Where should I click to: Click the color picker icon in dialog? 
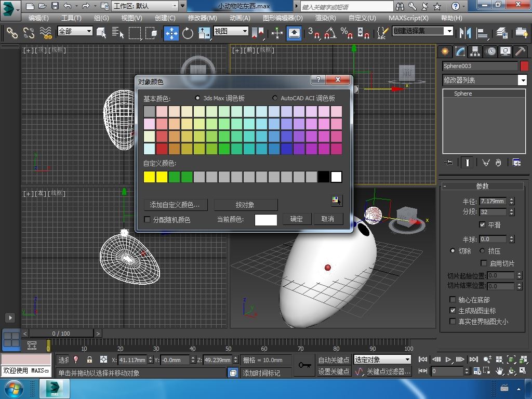coord(336,201)
